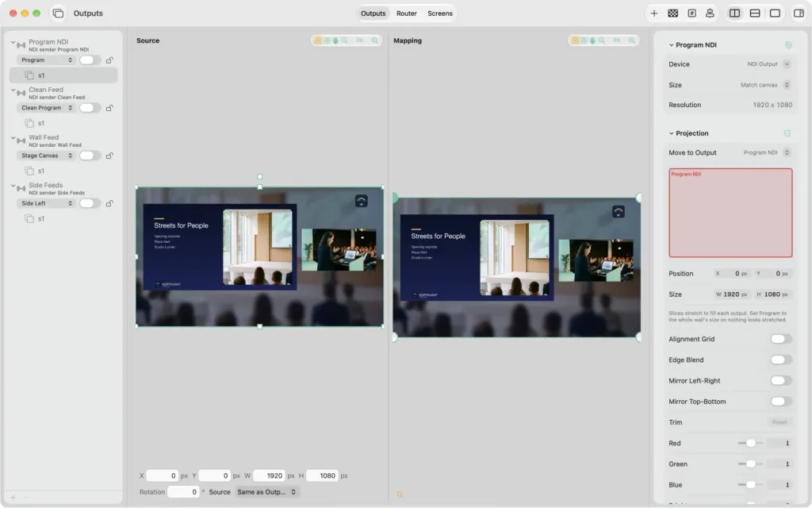Open the Program source dropdown
812x508 pixels.
coord(47,60)
